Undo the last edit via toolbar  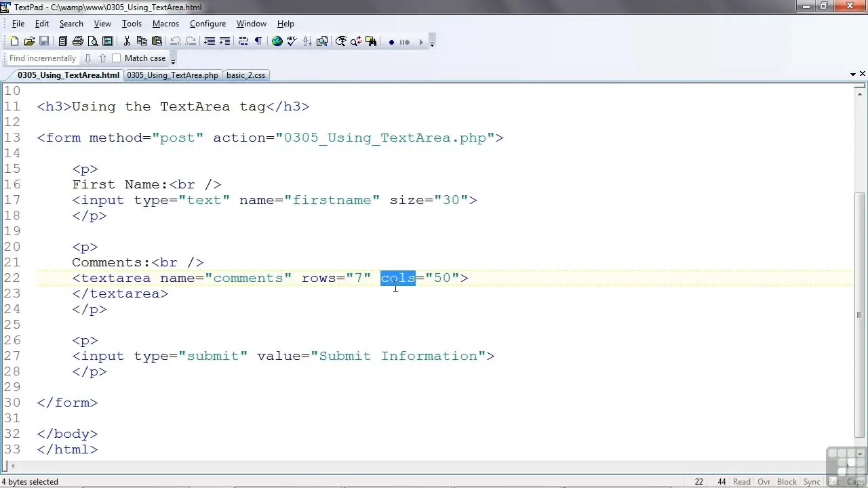(176, 41)
